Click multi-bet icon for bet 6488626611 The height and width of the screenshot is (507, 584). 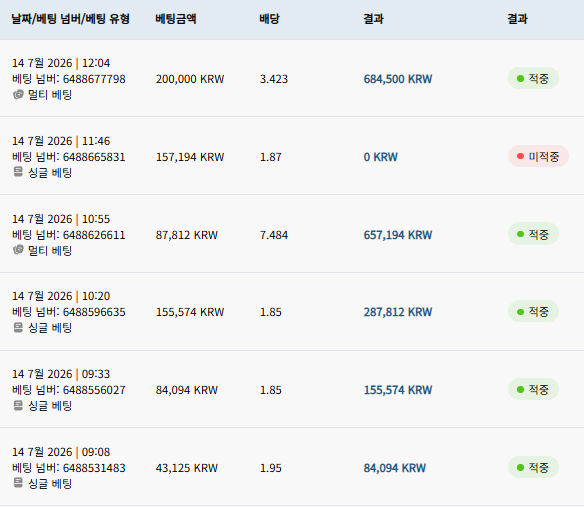18,250
